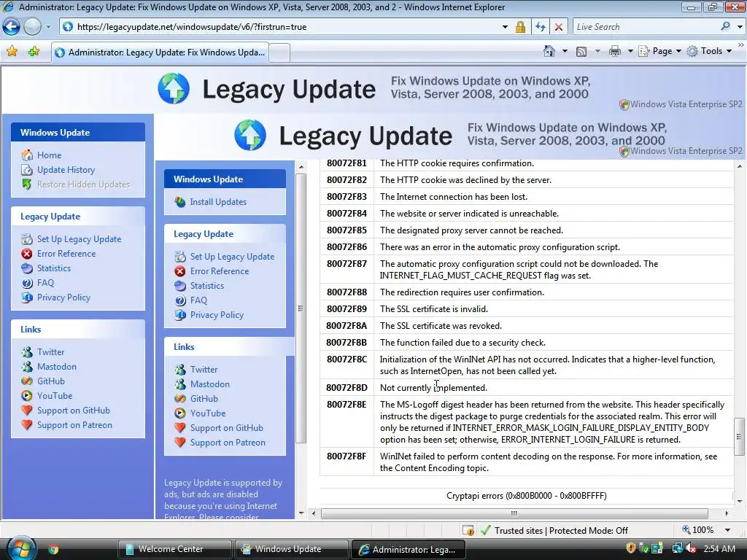Open Twitter link in inner sidebar
747x560 pixels.
(204, 370)
